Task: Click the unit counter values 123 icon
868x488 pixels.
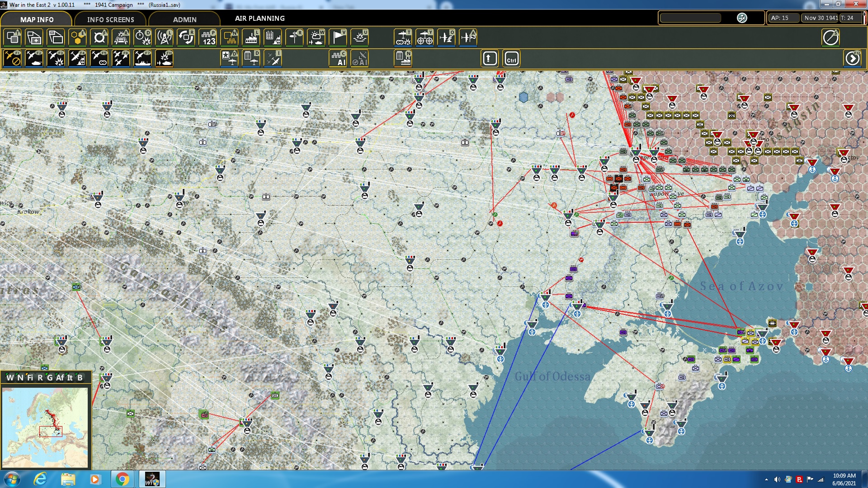Action: click(208, 38)
